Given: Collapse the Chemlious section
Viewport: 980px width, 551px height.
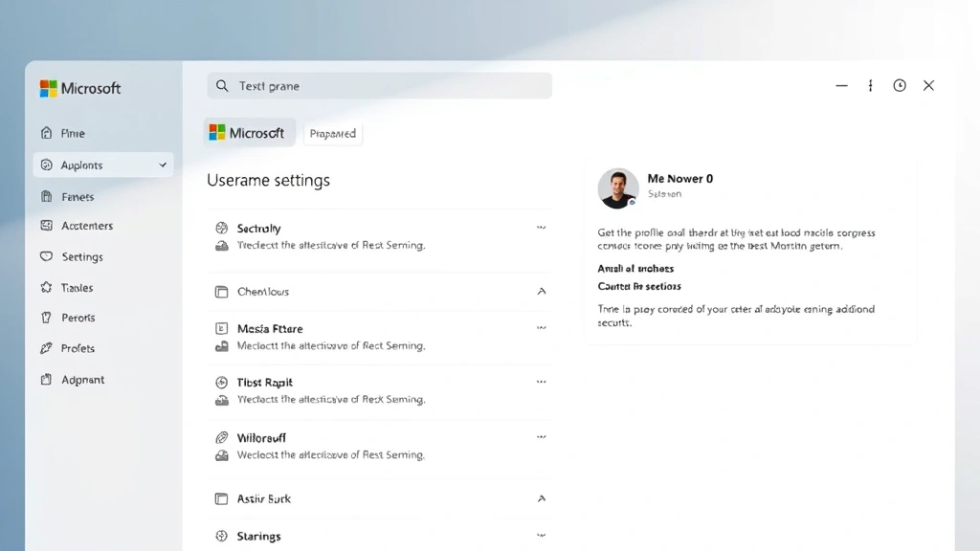Looking at the screenshot, I should (542, 292).
